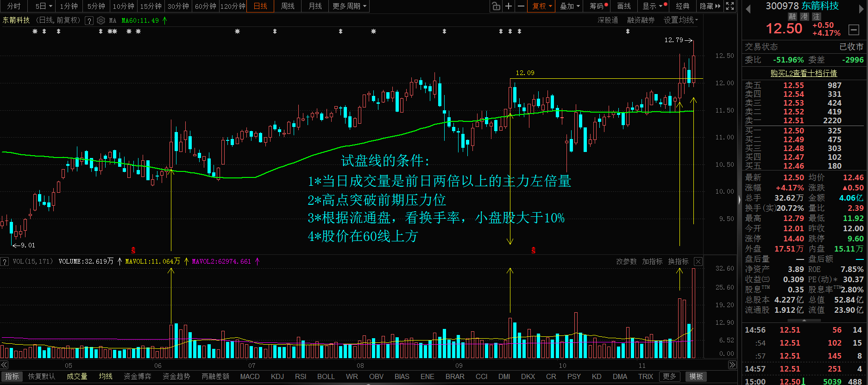Jump timeline to earliest with left double-arrow
Screen dimensions: 868x385
pyautogui.click(x=4, y=365)
